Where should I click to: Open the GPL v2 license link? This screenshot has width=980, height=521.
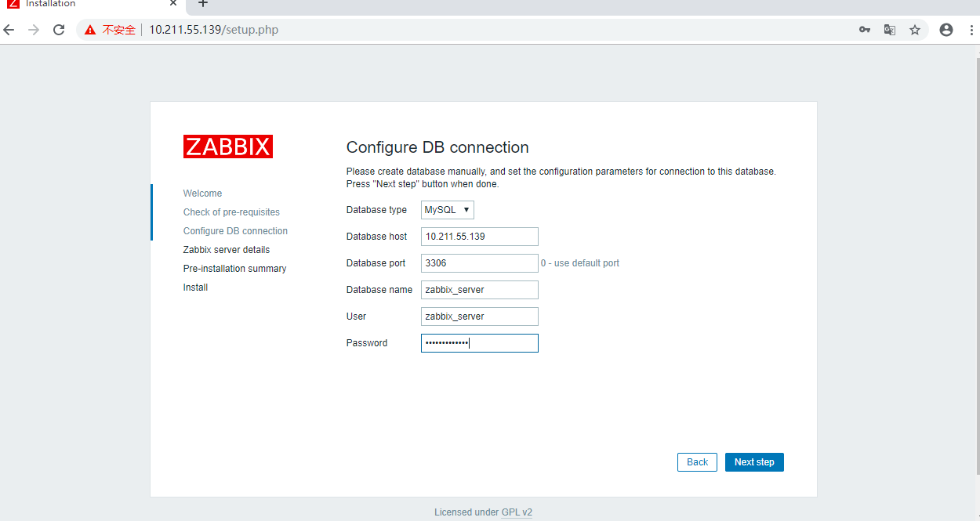pos(517,512)
